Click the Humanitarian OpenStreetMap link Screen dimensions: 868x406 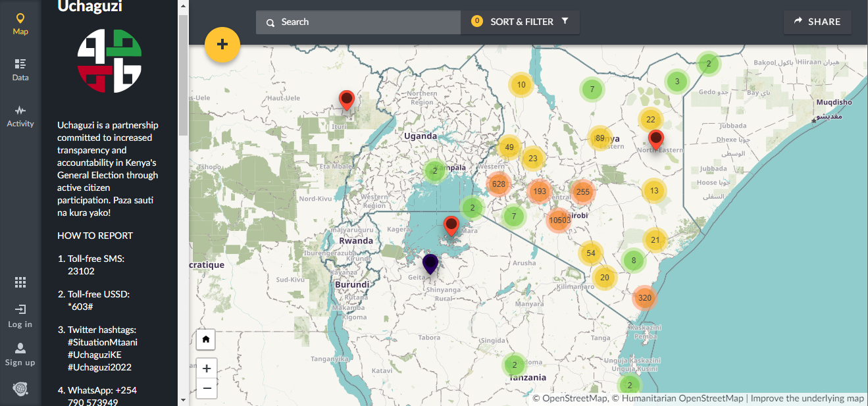click(x=678, y=398)
